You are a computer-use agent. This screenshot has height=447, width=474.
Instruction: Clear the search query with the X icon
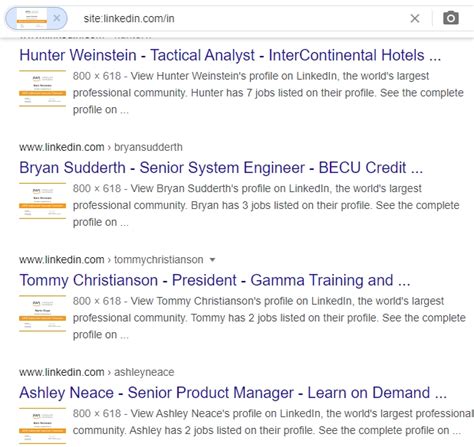pyautogui.click(x=415, y=18)
